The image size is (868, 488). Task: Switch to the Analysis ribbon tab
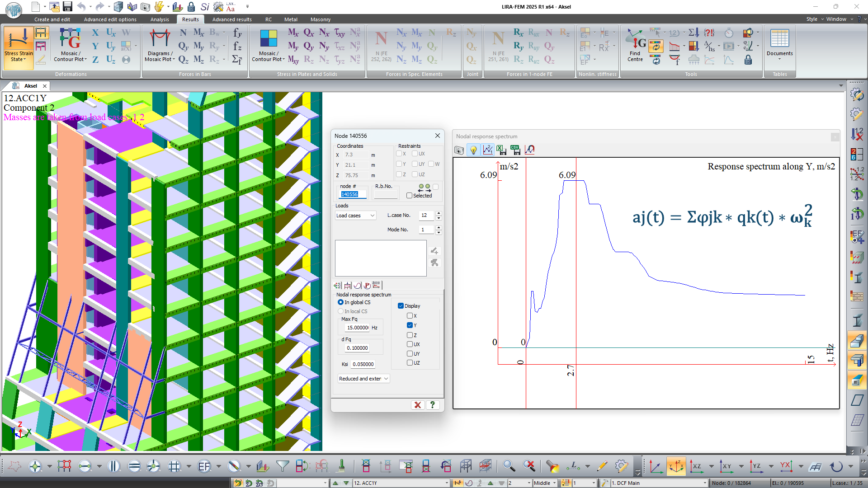point(160,19)
